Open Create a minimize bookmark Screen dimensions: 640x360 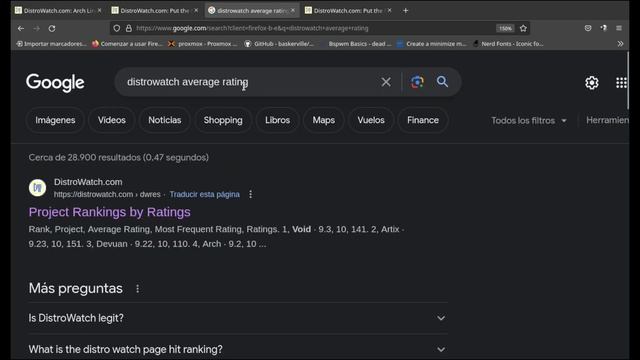click(x=432, y=44)
